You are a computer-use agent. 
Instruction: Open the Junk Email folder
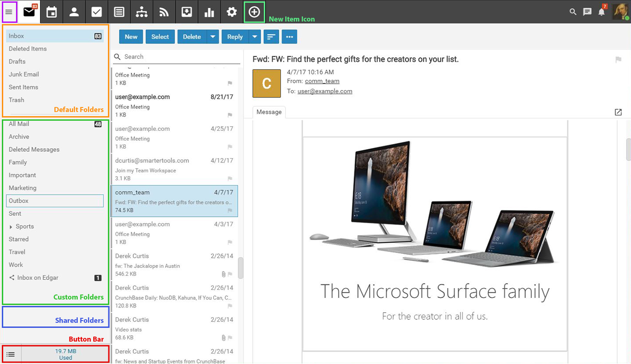click(24, 74)
